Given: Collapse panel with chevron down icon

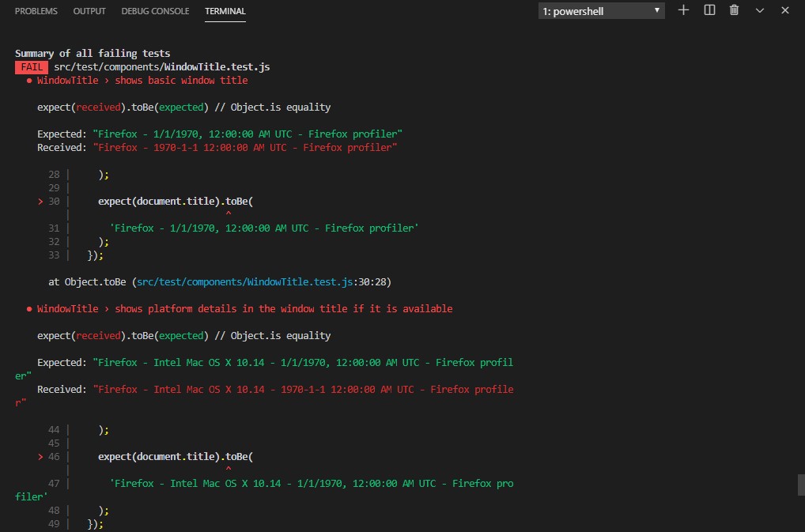Looking at the screenshot, I should pos(760,10).
